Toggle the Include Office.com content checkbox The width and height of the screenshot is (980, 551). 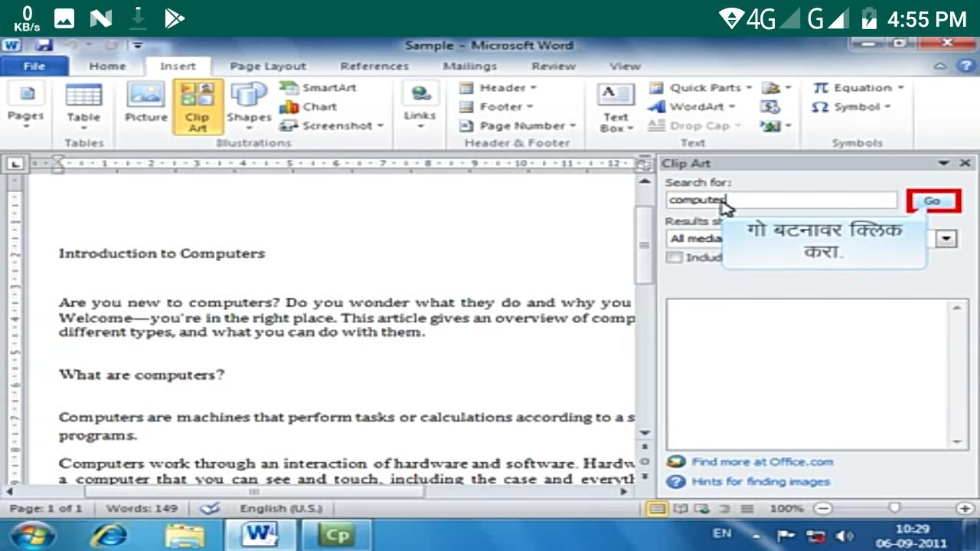[674, 258]
